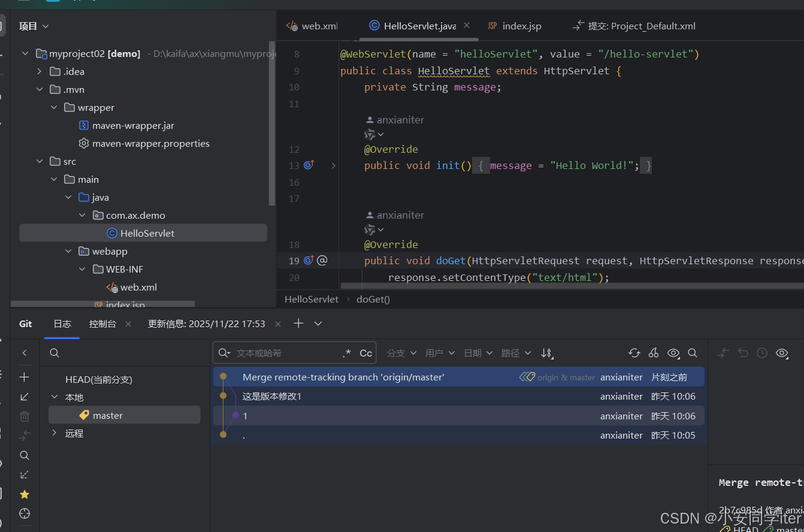Click the sort options icon in Git log
This screenshot has height=532, width=804.
[x=546, y=353]
